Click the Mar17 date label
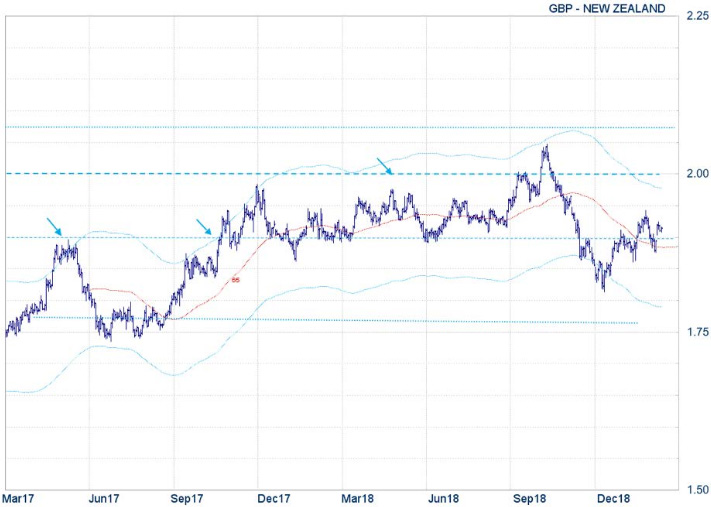 [19, 497]
